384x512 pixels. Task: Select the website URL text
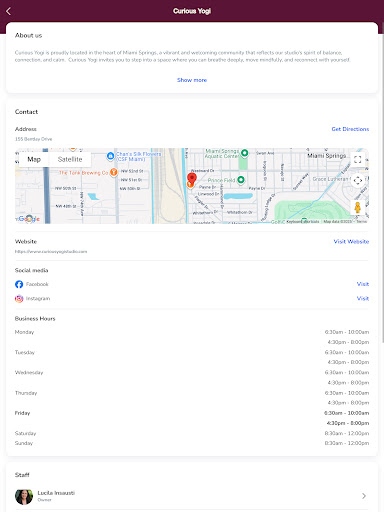51,251
